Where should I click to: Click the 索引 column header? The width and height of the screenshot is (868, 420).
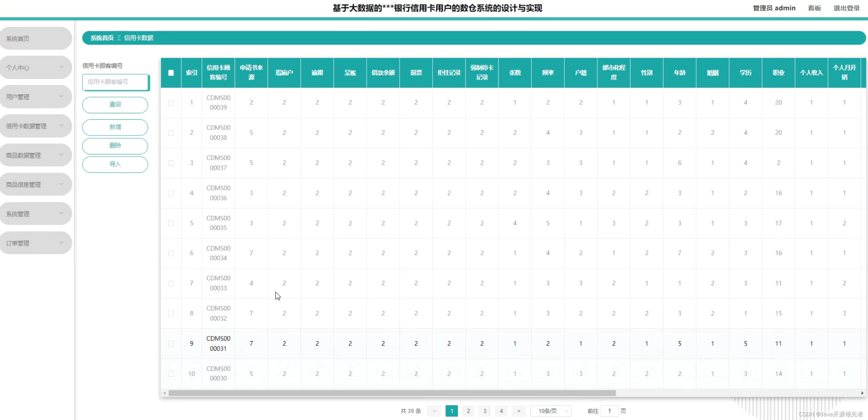click(x=191, y=73)
